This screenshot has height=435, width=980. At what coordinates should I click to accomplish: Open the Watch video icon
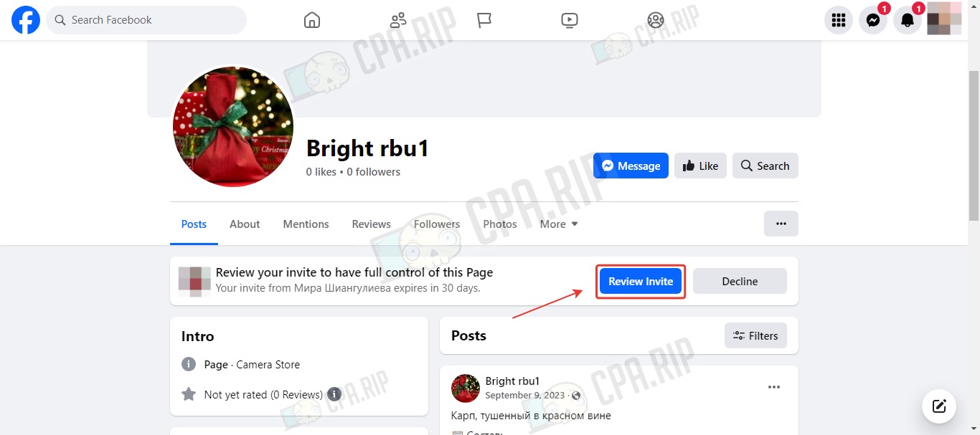point(570,20)
